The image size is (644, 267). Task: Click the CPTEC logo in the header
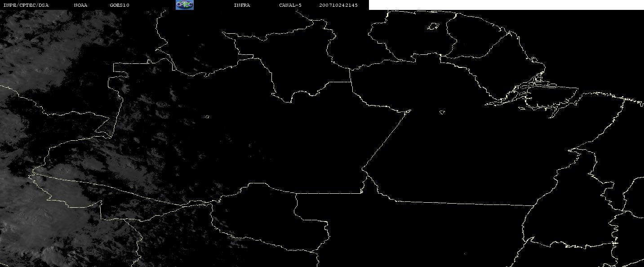[x=184, y=5]
